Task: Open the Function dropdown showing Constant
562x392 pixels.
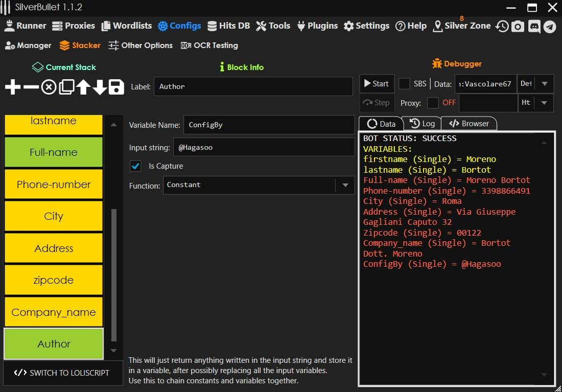Action: click(259, 185)
